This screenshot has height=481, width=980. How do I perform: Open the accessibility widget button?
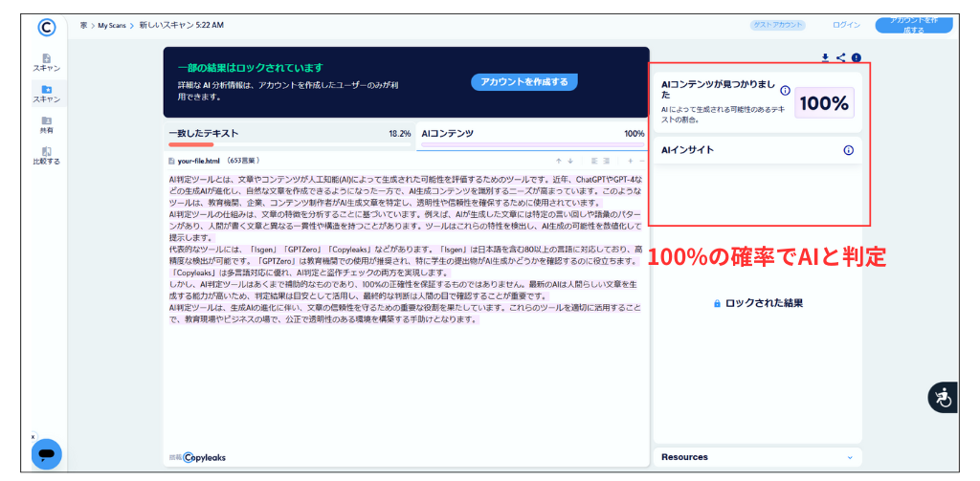[943, 397]
